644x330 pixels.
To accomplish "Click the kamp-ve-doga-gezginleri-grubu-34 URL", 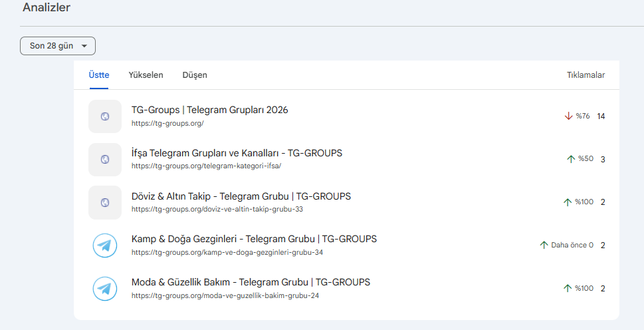I will [227, 252].
